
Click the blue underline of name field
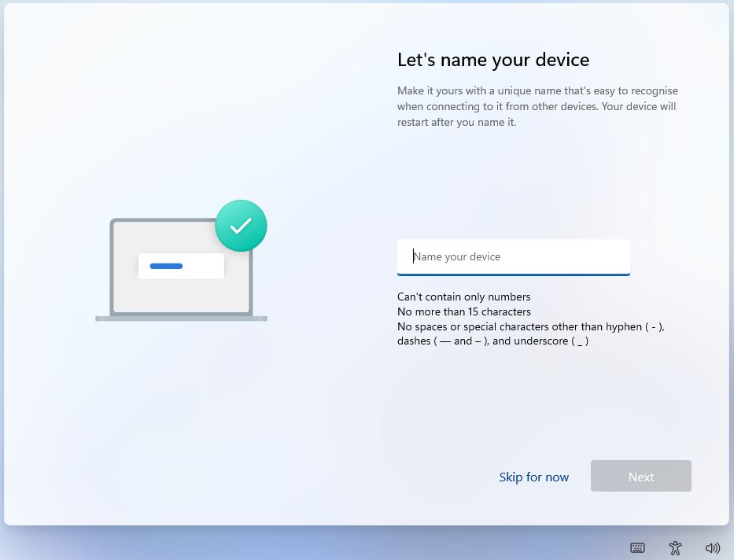pos(514,274)
